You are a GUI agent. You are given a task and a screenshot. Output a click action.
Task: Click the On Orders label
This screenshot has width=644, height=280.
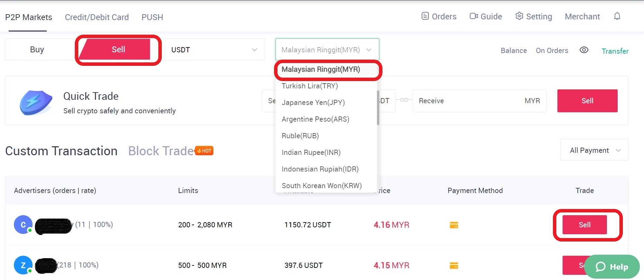(x=552, y=51)
